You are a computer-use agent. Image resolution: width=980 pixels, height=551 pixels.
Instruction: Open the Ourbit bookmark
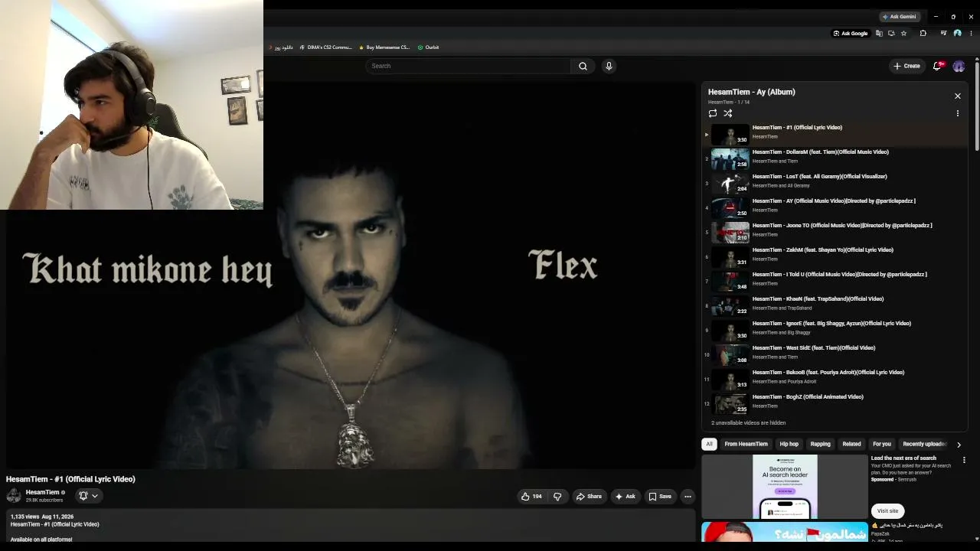coord(428,47)
